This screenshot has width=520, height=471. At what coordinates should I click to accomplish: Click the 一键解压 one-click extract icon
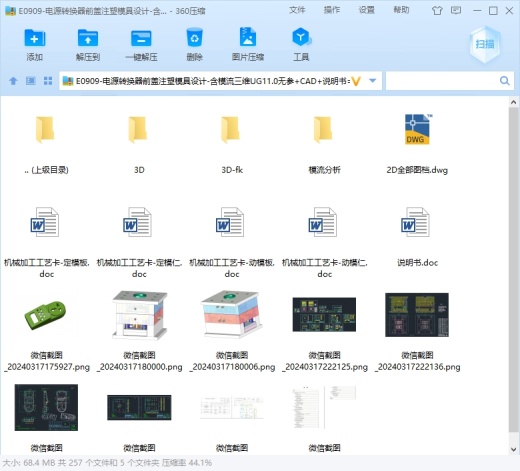click(x=141, y=38)
